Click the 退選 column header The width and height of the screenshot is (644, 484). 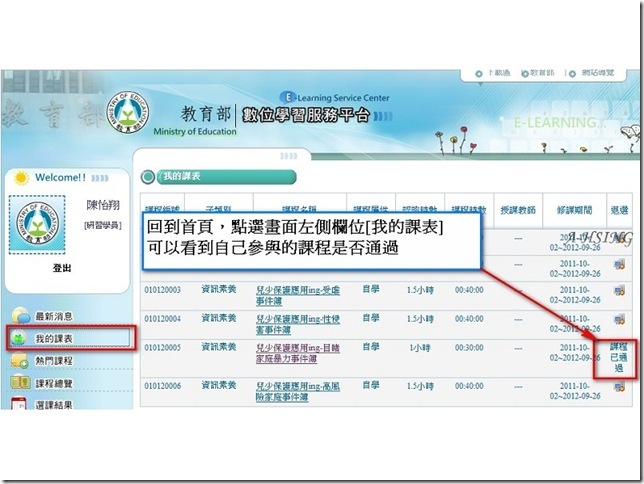click(x=619, y=210)
